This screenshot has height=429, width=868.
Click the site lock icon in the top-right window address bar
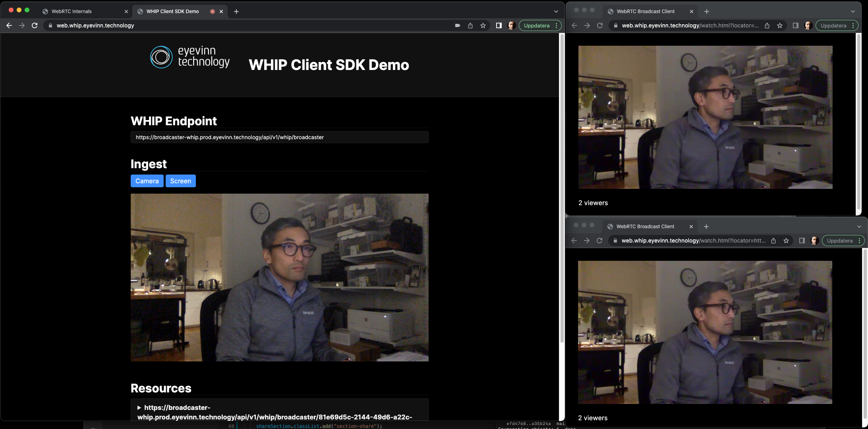pos(616,25)
